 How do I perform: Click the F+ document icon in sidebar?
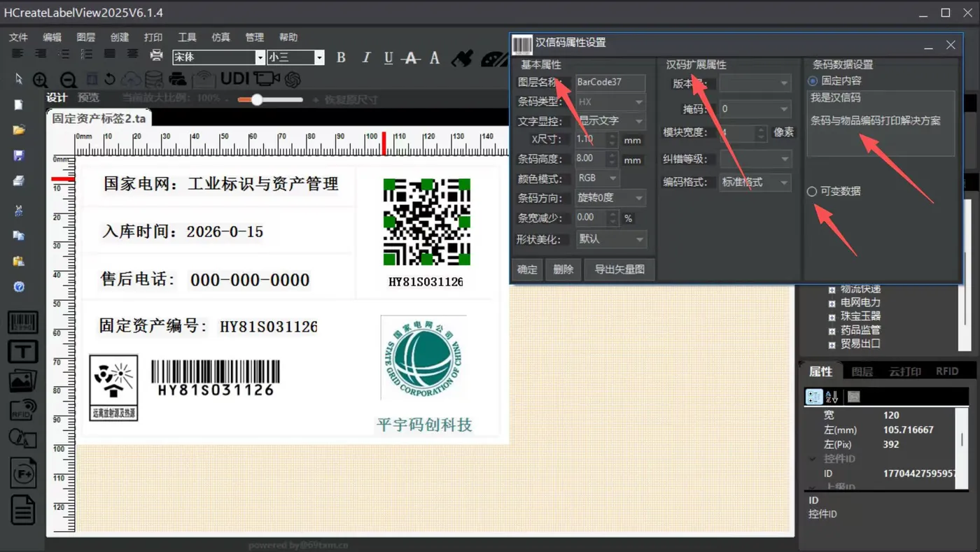23,474
